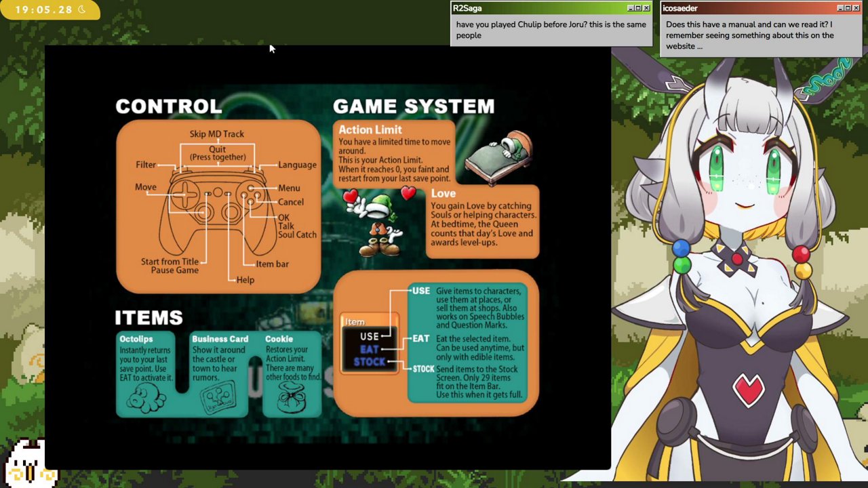Close the R2Saga chat window
The height and width of the screenshot is (488, 868).
pos(646,8)
